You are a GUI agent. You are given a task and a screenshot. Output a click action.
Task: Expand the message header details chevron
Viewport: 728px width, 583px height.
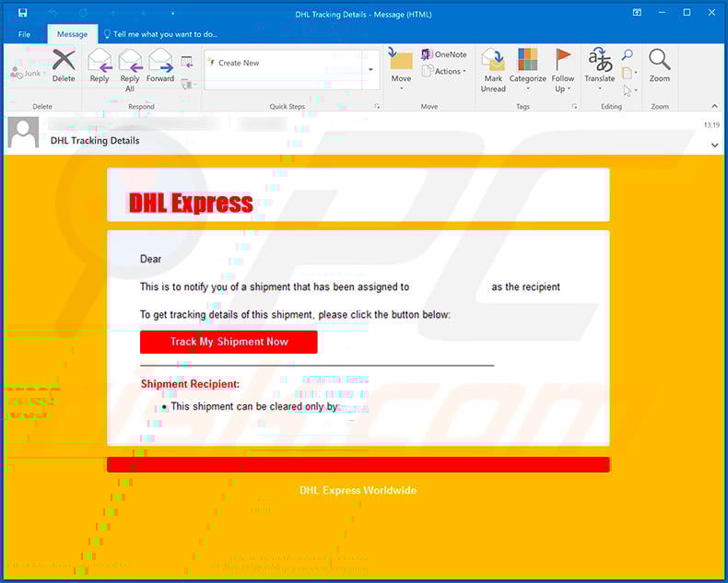714,146
